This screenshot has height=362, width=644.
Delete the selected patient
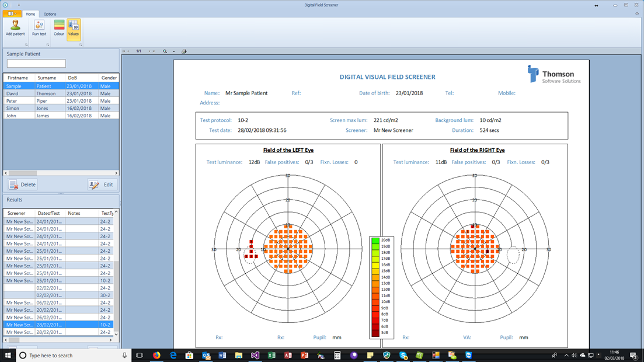coord(23,185)
